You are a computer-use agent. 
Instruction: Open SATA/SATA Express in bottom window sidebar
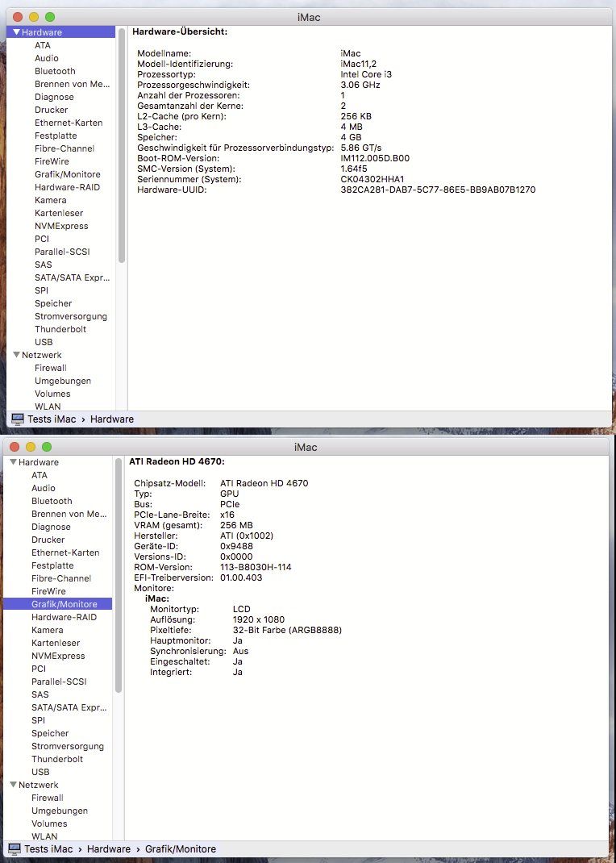69,707
